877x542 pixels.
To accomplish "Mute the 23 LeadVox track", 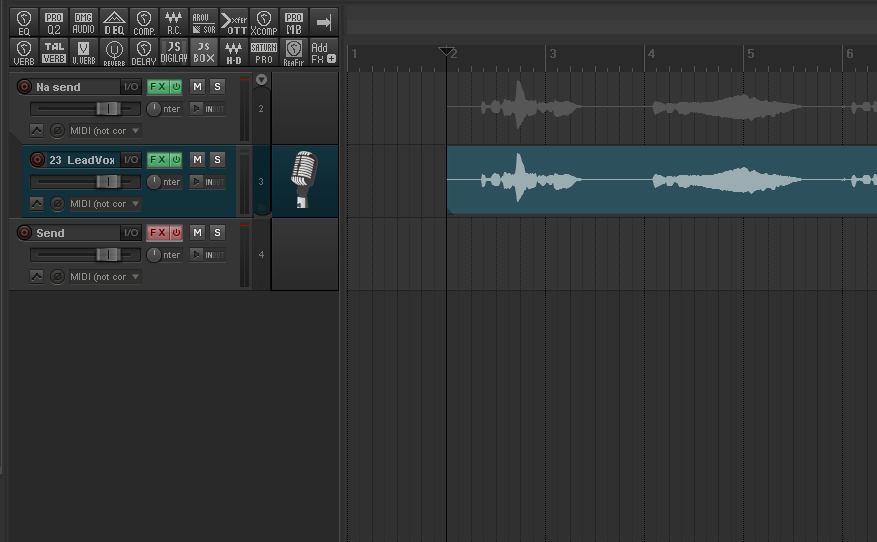I will [x=197, y=159].
